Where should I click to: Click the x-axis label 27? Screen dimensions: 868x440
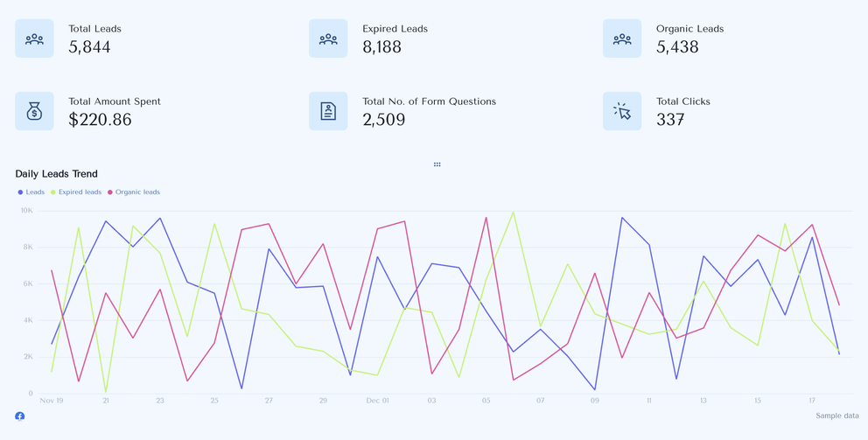point(269,401)
